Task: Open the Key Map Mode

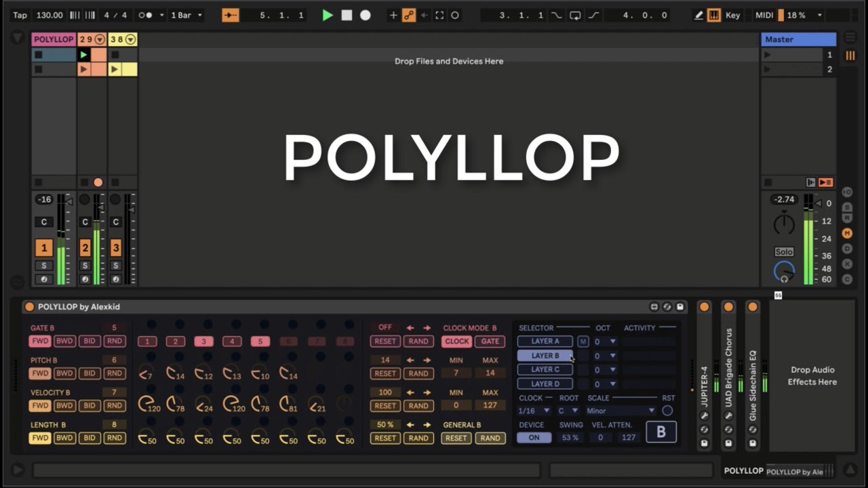Action: (733, 15)
